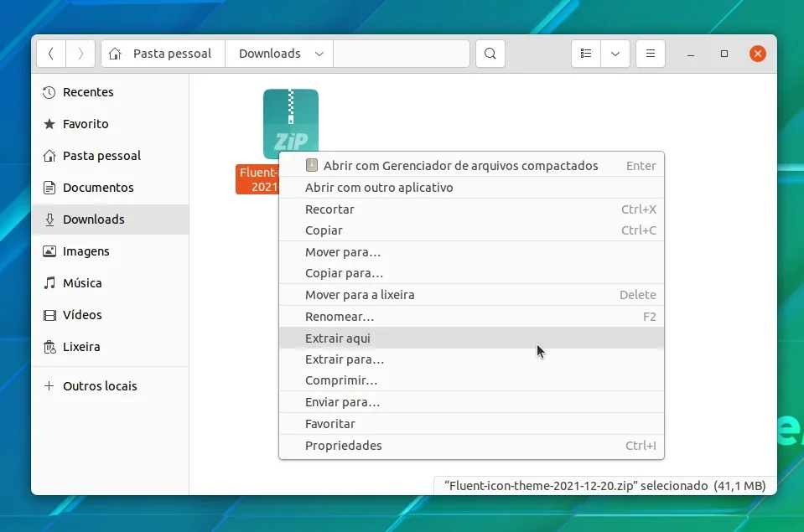This screenshot has height=532, width=804.
Task: Select Copiar from the context menu
Action: click(471, 230)
